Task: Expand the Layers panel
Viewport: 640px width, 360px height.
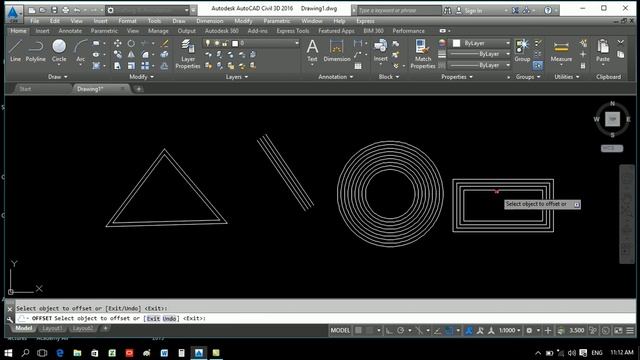Action: coord(237,77)
